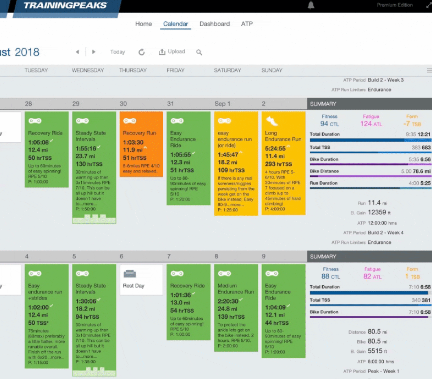Screen dimensions: 432x379
Task: Click '2018' in the month heading
Action: point(27,52)
